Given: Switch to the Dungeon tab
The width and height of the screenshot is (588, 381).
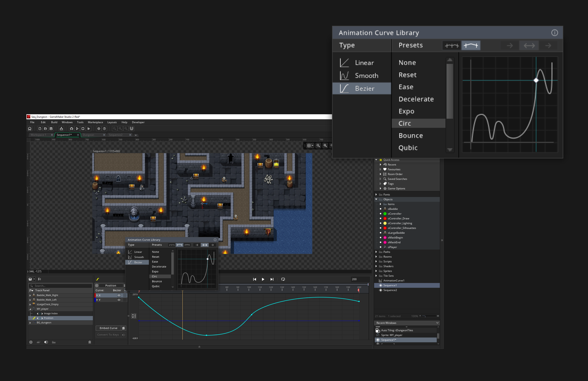Looking at the screenshot, I should click(x=88, y=135).
